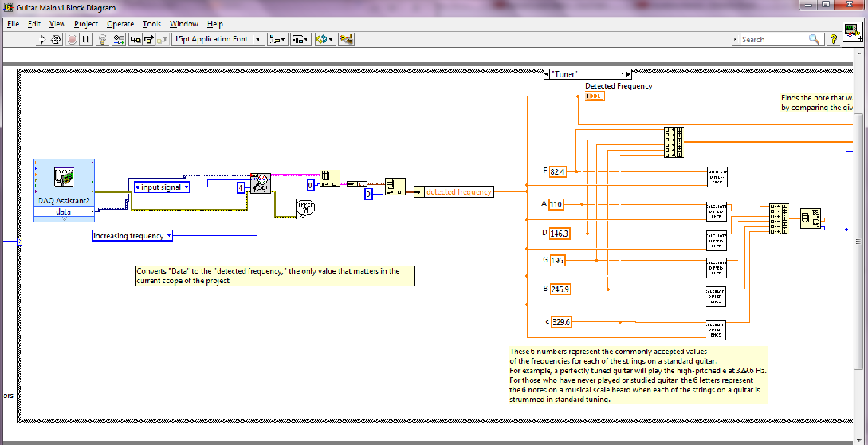Click the numeric constant 1
Viewport: 868px width, 445px height.
[240, 188]
